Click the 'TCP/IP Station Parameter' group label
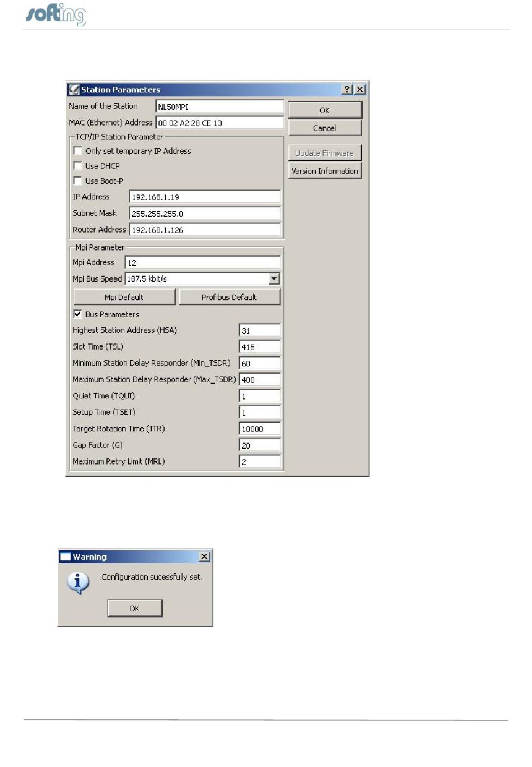Image resolution: width=532 pixels, height=767 pixels. point(119,136)
